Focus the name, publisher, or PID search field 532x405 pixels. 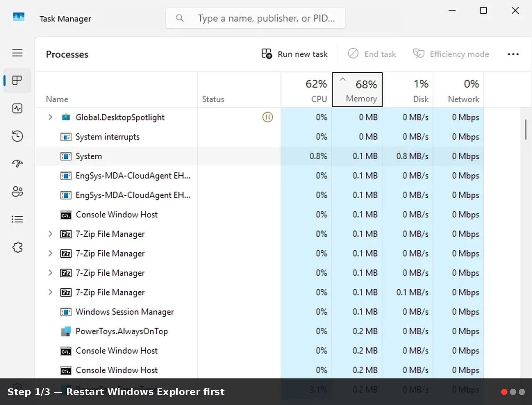(256, 18)
